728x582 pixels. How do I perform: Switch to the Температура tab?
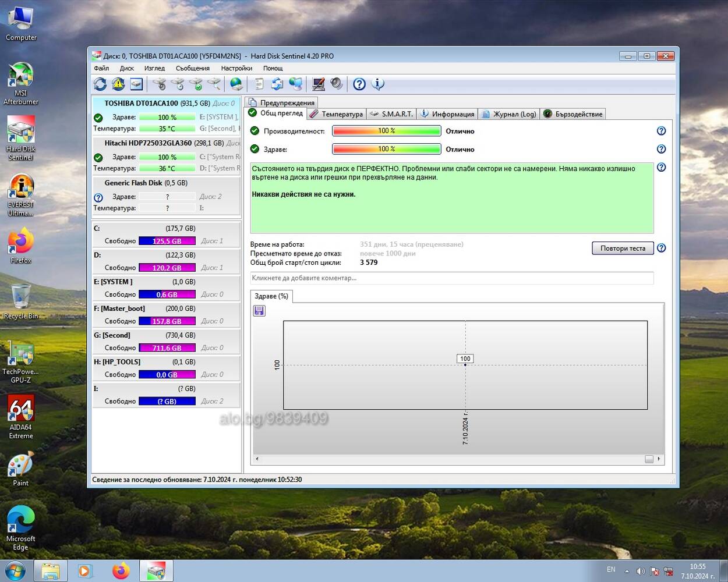pyautogui.click(x=336, y=114)
